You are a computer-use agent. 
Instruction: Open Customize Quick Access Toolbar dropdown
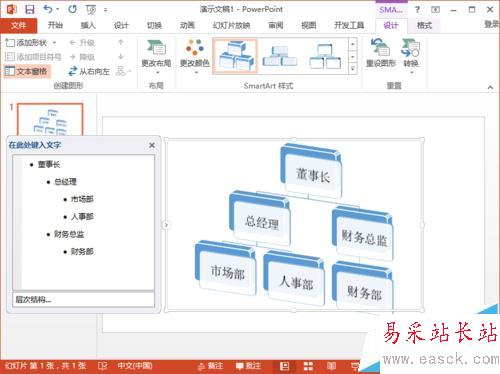(105, 10)
